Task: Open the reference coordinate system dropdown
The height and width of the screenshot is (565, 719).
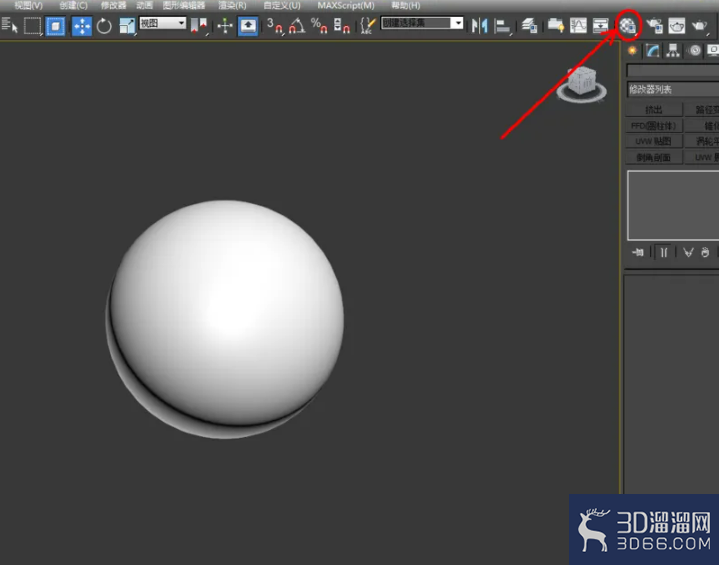Action: click(163, 23)
